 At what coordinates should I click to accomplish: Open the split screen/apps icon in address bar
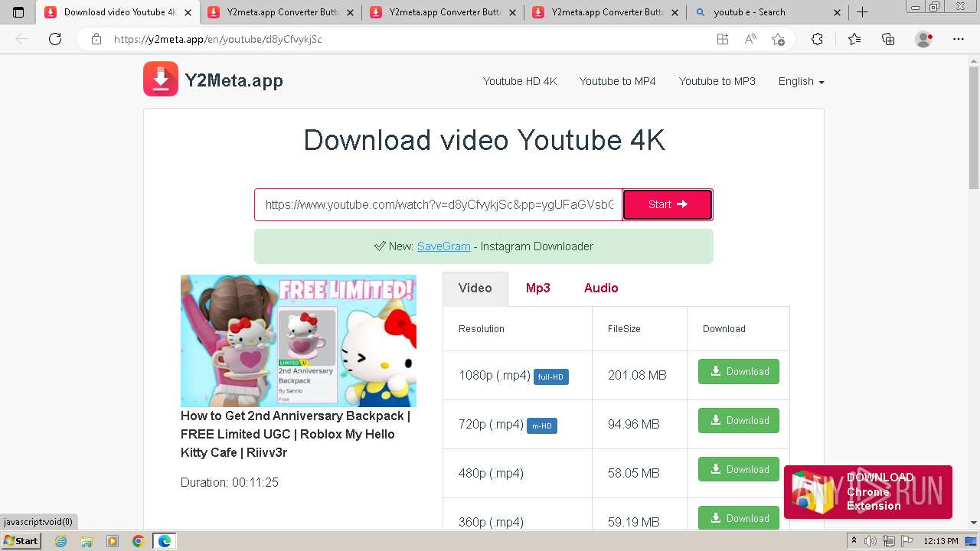(722, 39)
